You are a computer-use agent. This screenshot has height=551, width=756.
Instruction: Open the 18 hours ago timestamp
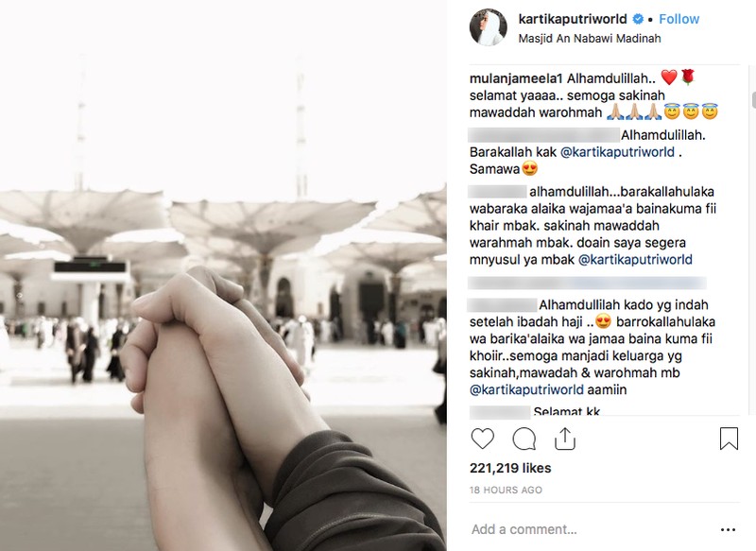(x=506, y=490)
